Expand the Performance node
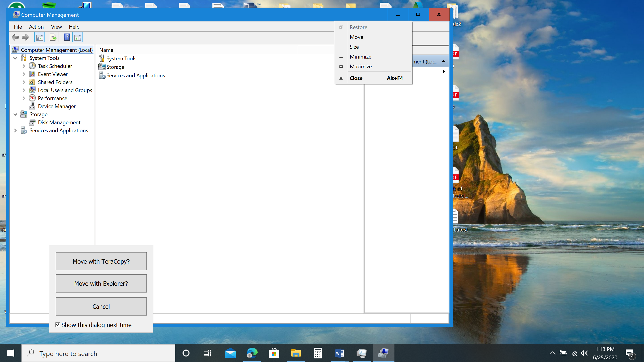The height and width of the screenshot is (362, 644). [24, 98]
